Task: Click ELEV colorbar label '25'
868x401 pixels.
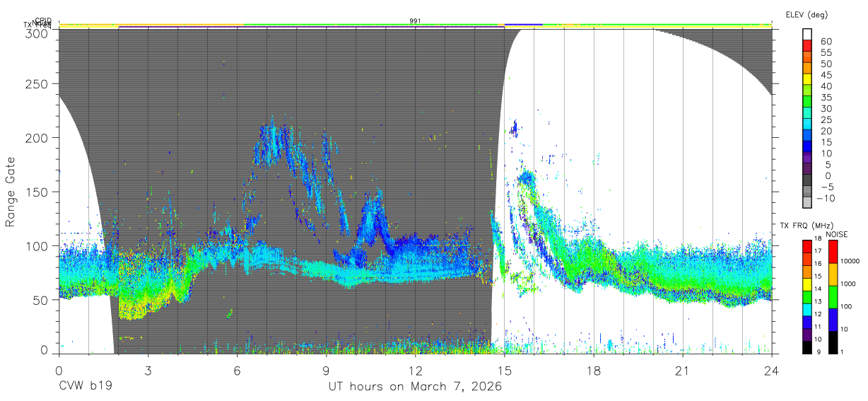Action: tap(826, 120)
